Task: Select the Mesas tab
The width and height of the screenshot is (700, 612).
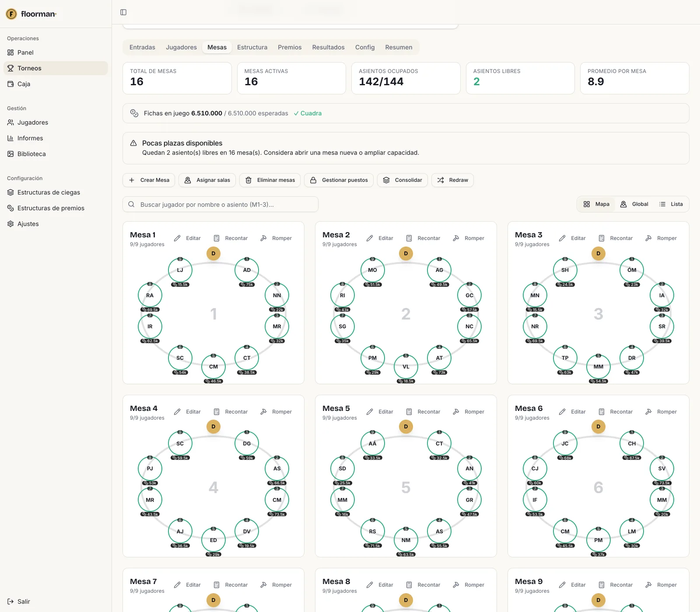Action: tap(217, 47)
